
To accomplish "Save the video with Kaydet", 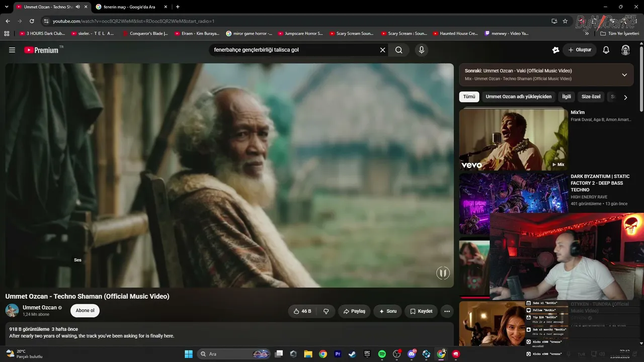I will (421, 311).
